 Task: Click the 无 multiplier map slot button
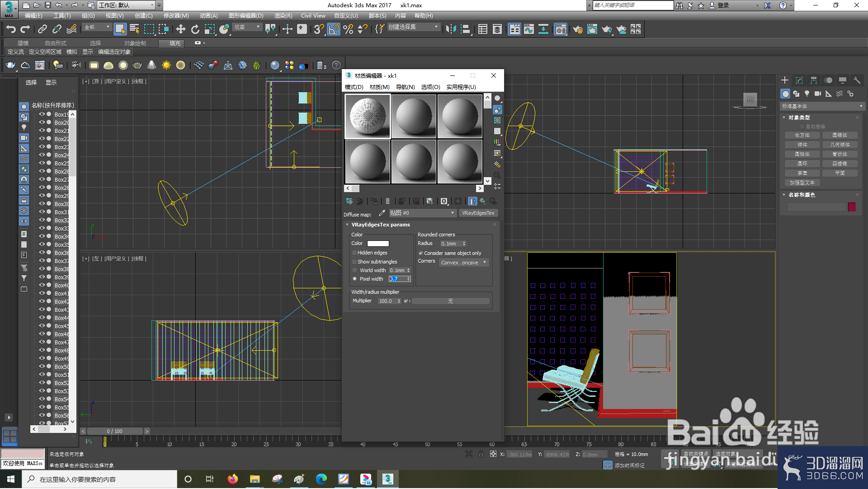click(450, 301)
